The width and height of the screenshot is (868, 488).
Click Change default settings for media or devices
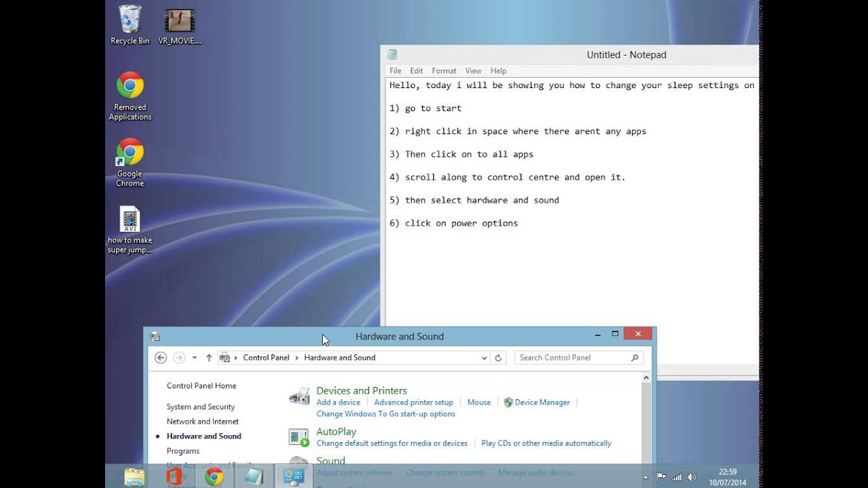(x=392, y=443)
